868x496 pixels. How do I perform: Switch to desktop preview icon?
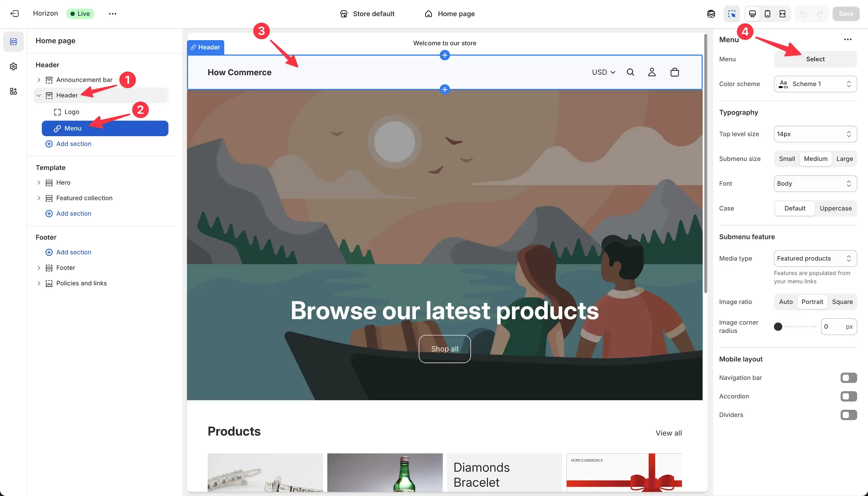coord(753,14)
